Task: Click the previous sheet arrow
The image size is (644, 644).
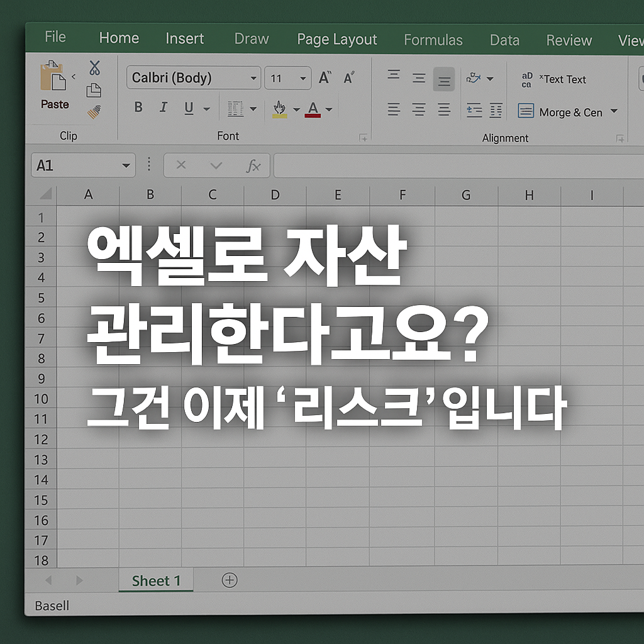Action: [x=48, y=580]
